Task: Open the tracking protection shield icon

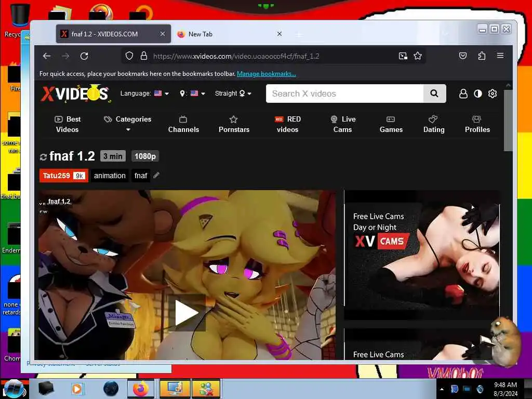Action: pyautogui.click(x=129, y=56)
